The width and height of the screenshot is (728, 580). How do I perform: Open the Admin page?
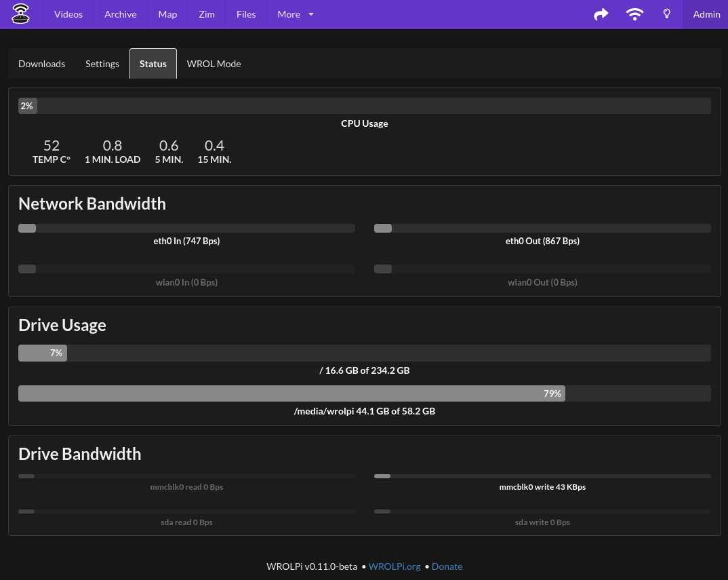pyautogui.click(x=706, y=14)
